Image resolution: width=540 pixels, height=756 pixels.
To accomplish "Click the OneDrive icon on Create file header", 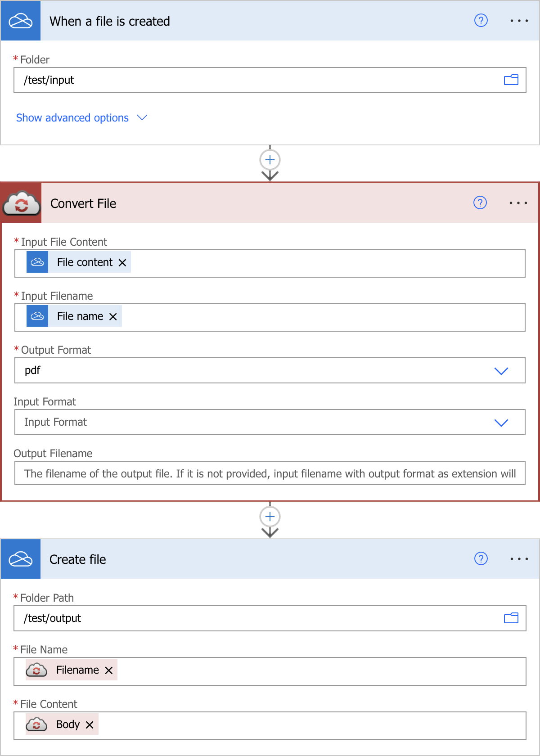I will click(x=21, y=559).
